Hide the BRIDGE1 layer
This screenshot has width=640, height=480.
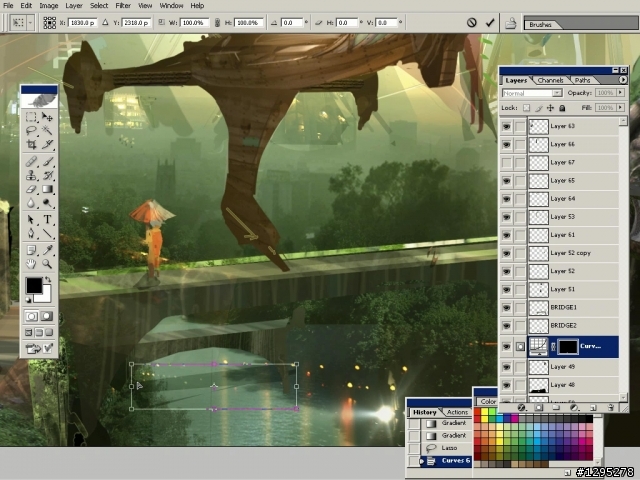click(x=507, y=308)
